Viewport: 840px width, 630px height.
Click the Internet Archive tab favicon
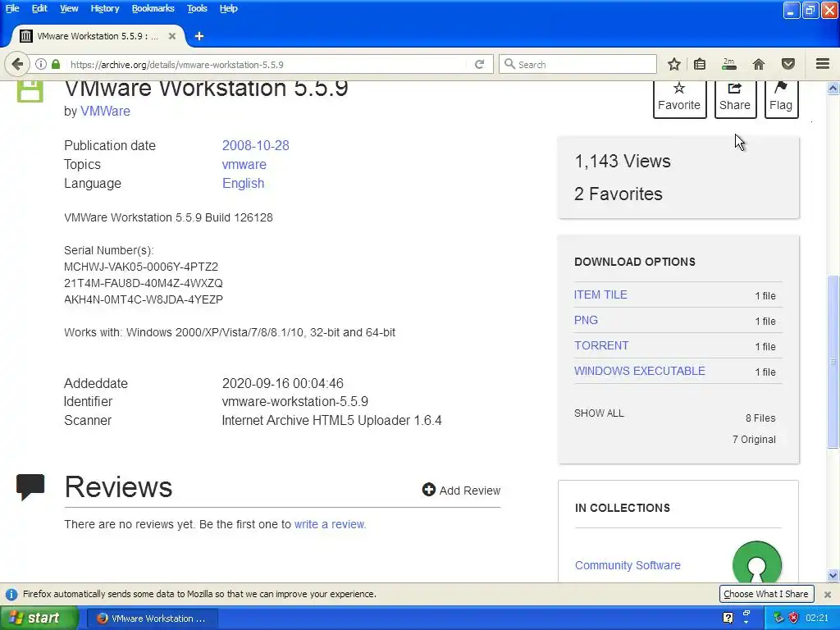25,36
